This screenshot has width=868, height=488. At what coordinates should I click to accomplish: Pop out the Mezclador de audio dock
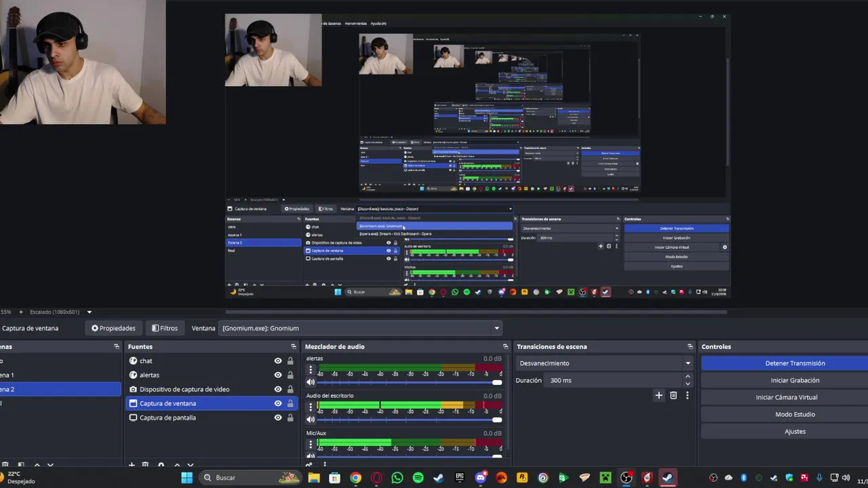pyautogui.click(x=505, y=346)
